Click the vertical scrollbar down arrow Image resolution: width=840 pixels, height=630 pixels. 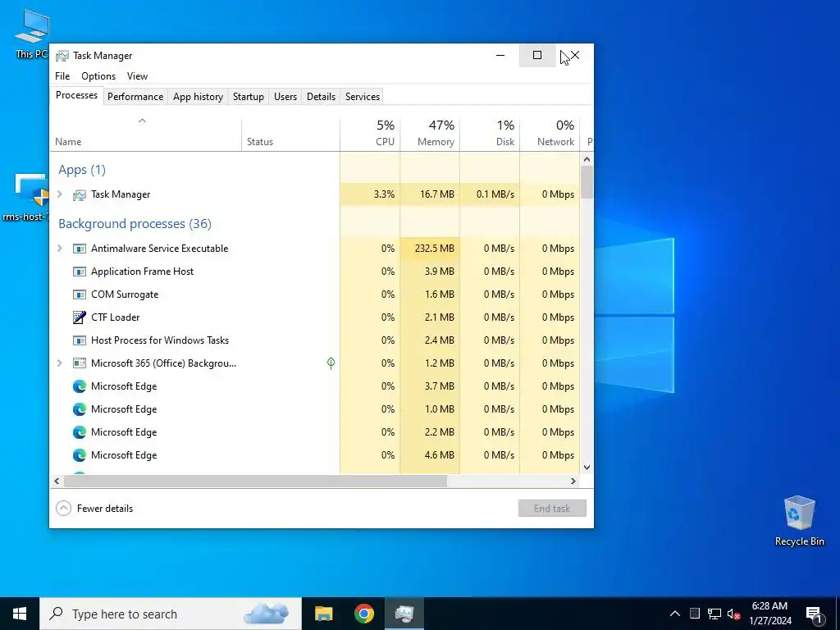pyautogui.click(x=587, y=467)
